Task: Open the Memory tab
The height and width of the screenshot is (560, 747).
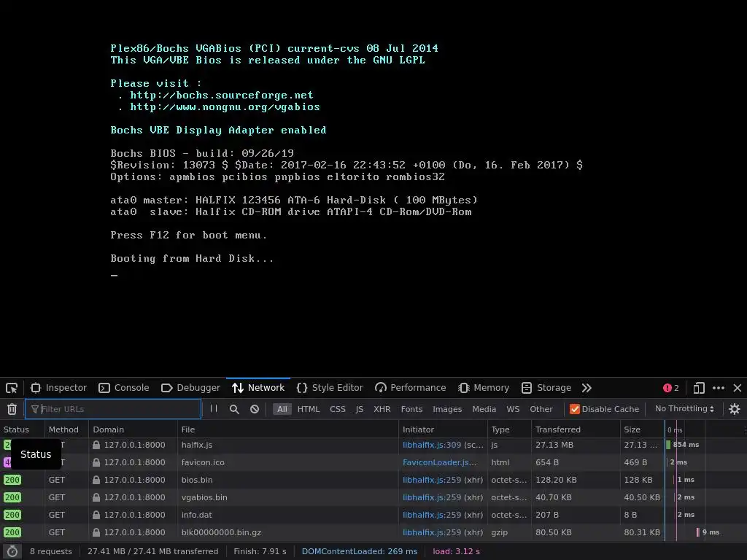Action: 484,388
